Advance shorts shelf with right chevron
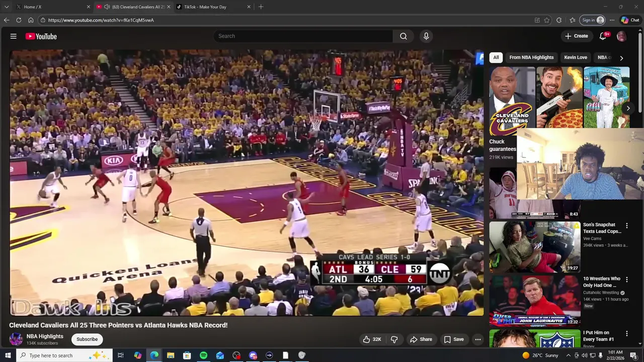Image resolution: width=644 pixels, height=362 pixels. pyautogui.click(x=628, y=108)
